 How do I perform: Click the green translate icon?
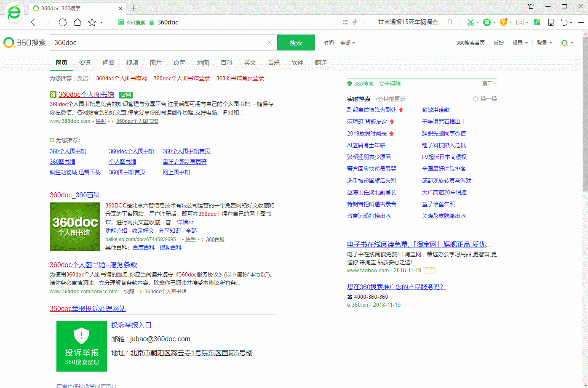click(x=486, y=22)
